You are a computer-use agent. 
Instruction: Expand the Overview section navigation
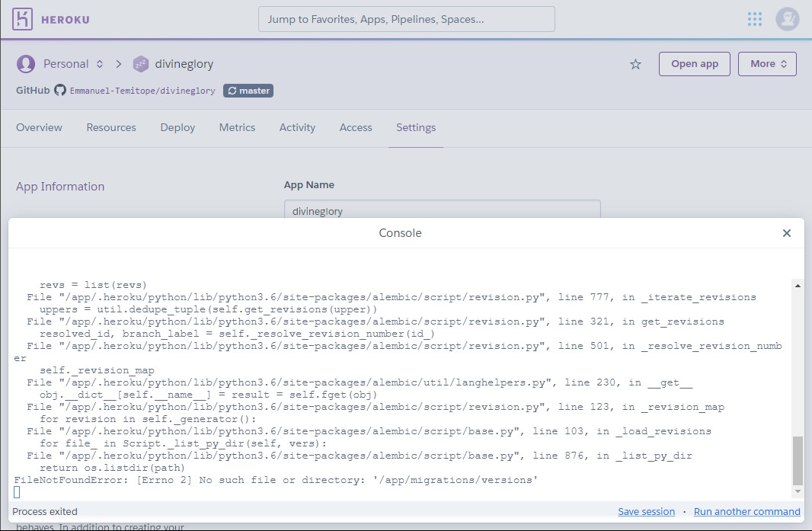pos(39,127)
